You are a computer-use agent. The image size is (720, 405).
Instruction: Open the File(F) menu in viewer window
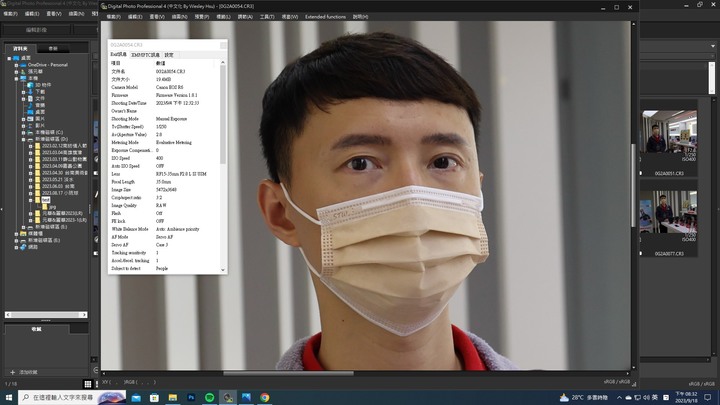coord(113,17)
